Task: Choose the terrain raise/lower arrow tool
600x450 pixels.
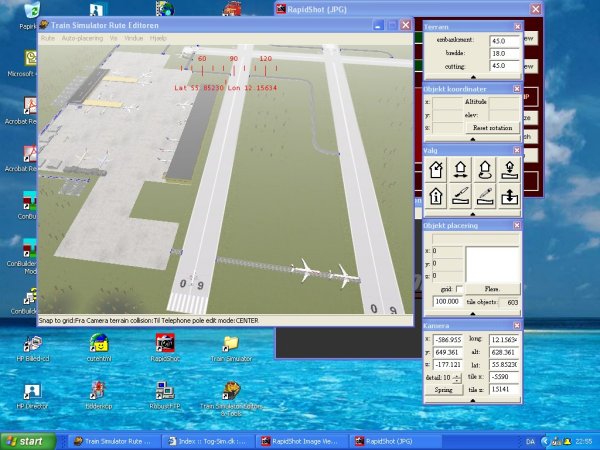Action: coord(511,196)
